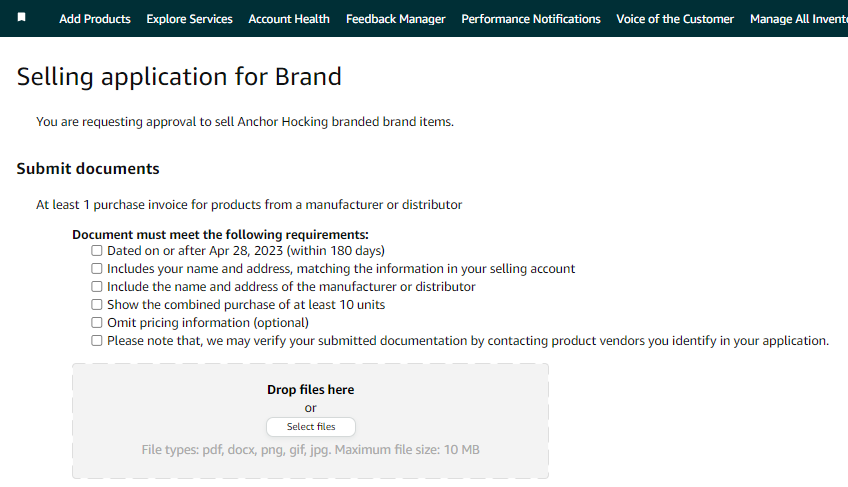Viewport: 848px width, 487px height.
Task: Check 'Show the combined purchase of at least 10 units'
Action: pos(97,305)
